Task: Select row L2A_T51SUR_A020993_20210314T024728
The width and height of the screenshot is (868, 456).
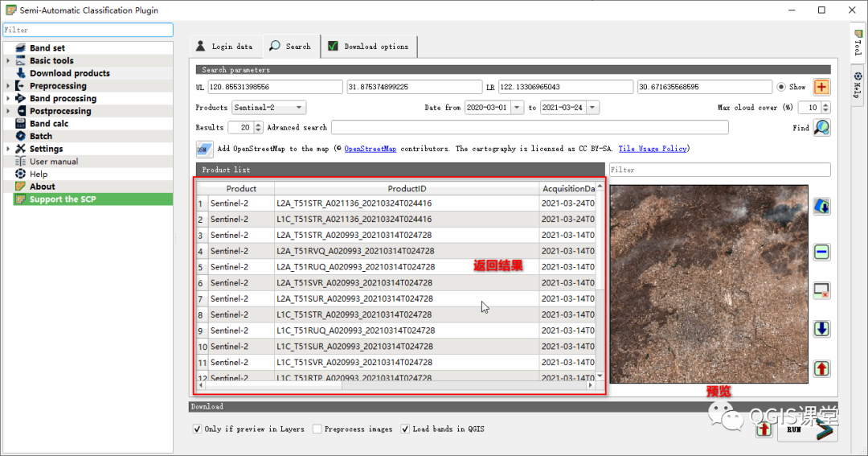Action: 395,298
